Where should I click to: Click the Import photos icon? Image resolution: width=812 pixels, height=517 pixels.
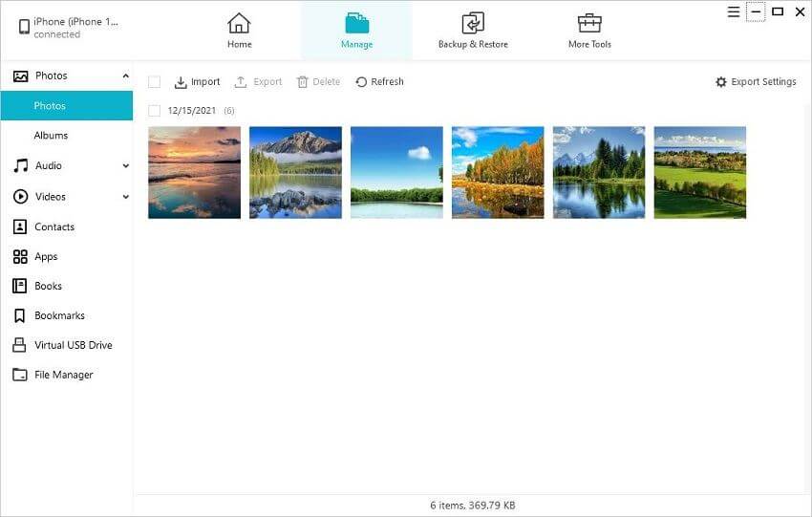[181, 82]
